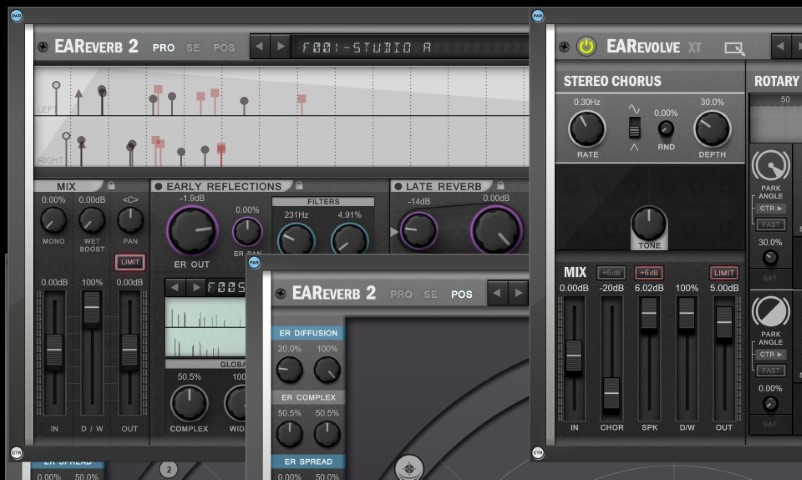Image resolution: width=802 pixels, height=480 pixels.
Task: Click EAREVOLVE D/W fader handle
Action: 687,313
